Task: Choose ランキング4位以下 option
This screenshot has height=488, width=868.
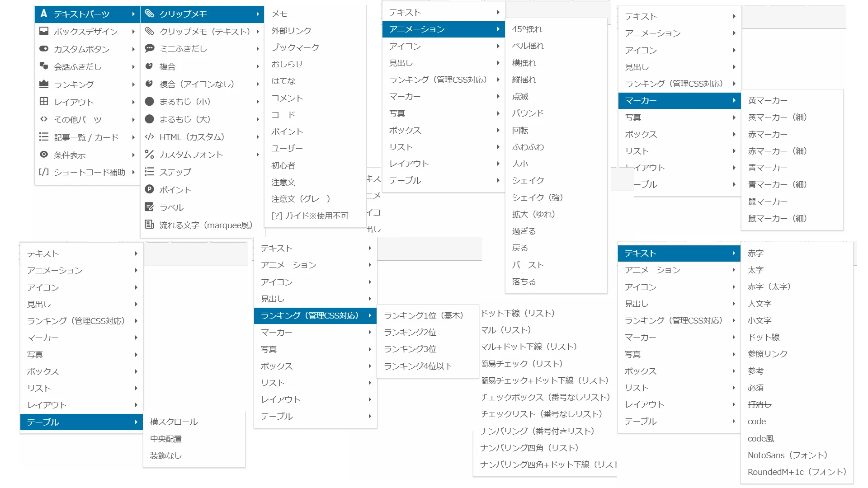Action: (x=418, y=366)
